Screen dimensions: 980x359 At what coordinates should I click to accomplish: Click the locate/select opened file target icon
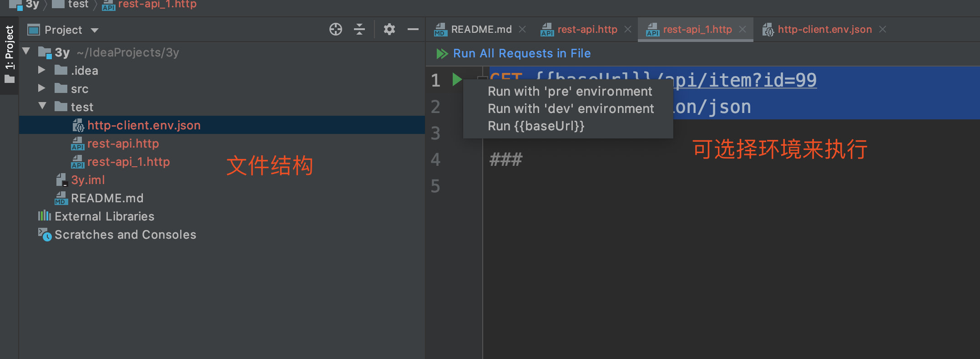[x=335, y=30]
